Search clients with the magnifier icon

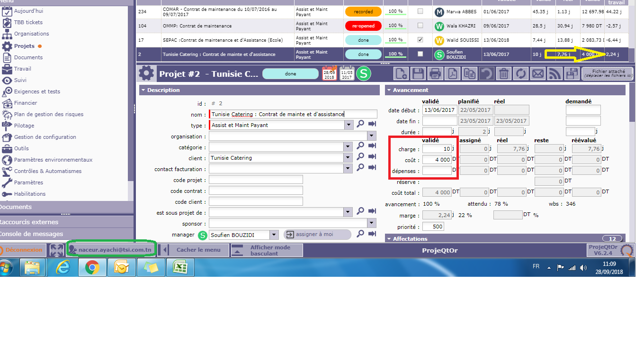360,157
